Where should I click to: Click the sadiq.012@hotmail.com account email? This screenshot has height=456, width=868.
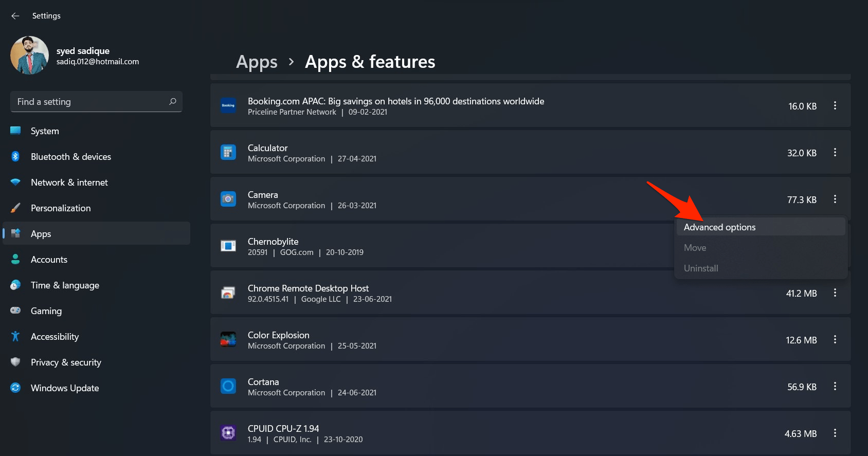[98, 62]
